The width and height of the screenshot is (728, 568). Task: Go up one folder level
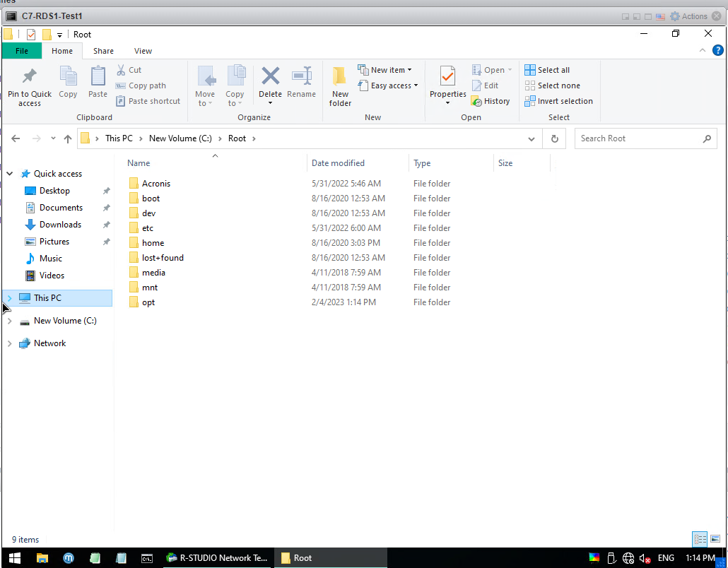[68, 139]
